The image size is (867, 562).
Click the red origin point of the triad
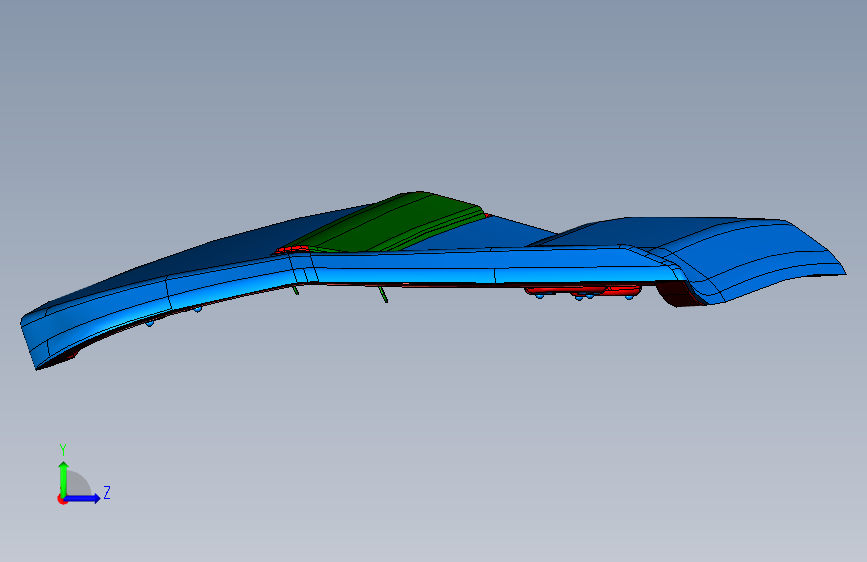tap(62, 499)
